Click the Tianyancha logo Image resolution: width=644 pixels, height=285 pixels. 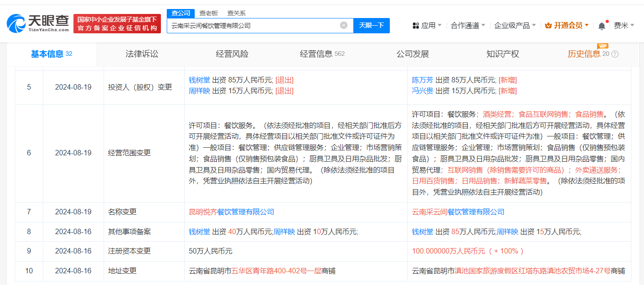pos(38,23)
